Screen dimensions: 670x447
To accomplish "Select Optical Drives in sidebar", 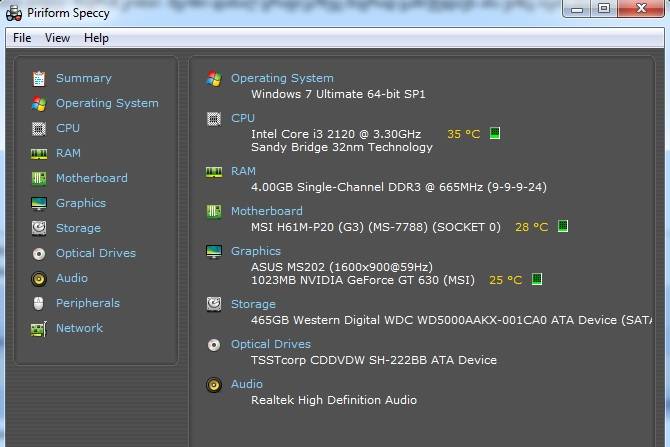I will click(x=96, y=253).
